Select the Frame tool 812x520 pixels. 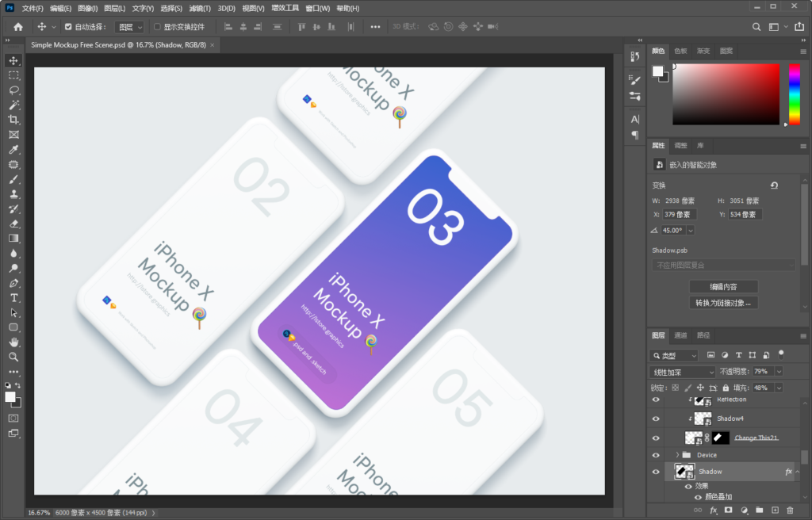click(x=13, y=135)
